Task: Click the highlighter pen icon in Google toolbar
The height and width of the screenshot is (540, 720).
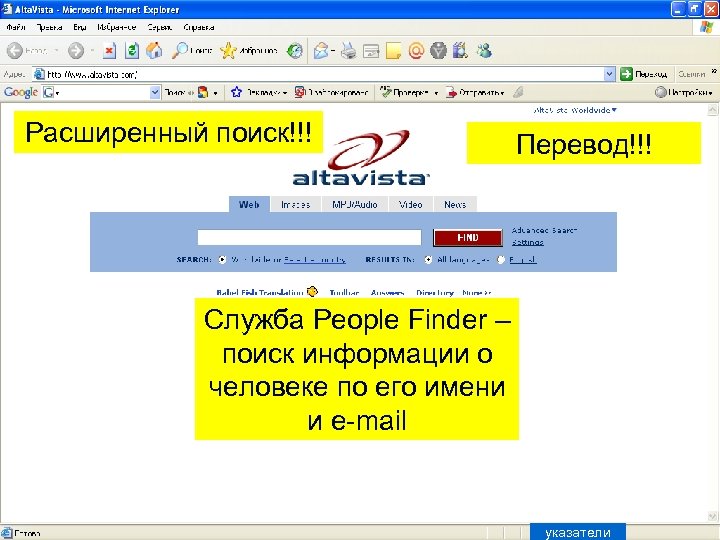Action: [x=518, y=92]
